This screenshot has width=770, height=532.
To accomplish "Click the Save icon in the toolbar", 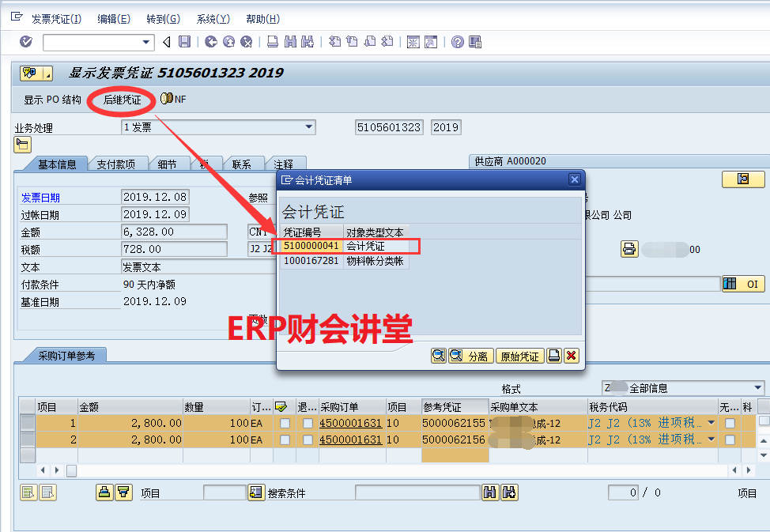I will (184, 42).
